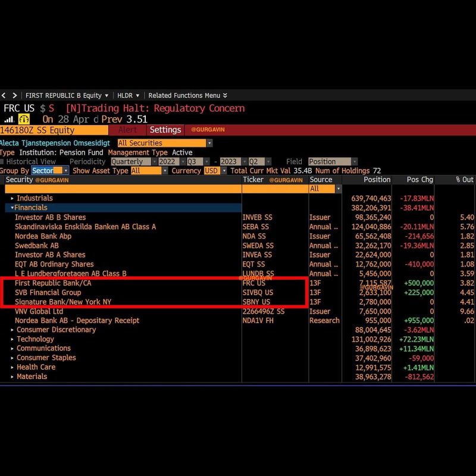
Task: Collapse the Financials sector group
Action: tap(12, 208)
